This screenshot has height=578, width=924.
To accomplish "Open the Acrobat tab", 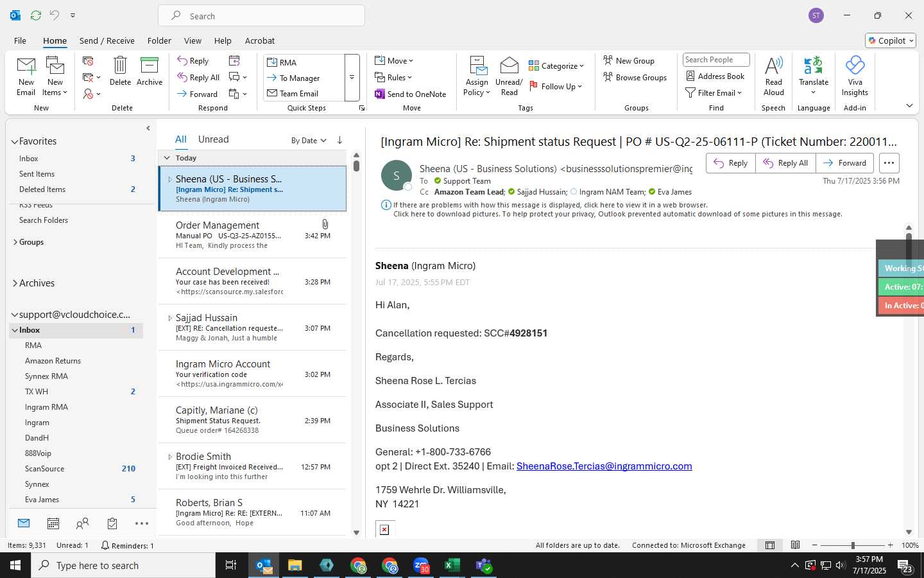I will pos(260,40).
